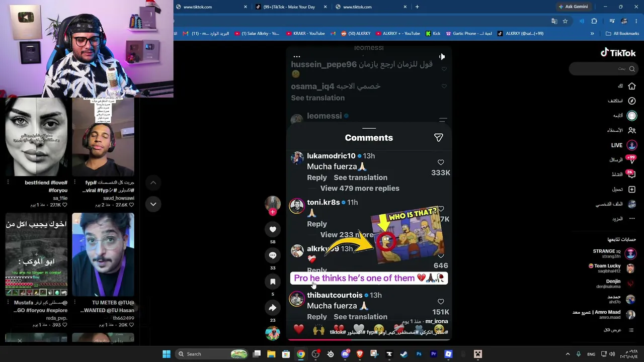Open the More (المزيد) three-dots menu
The image size is (644, 362).
pyautogui.click(x=631, y=219)
